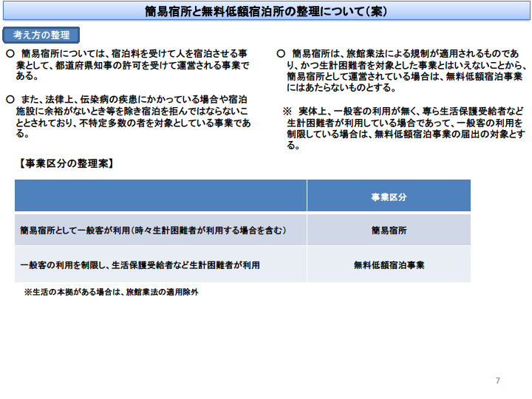Click the 考え方の整理 section label
The image size is (532, 399).
click(x=41, y=35)
